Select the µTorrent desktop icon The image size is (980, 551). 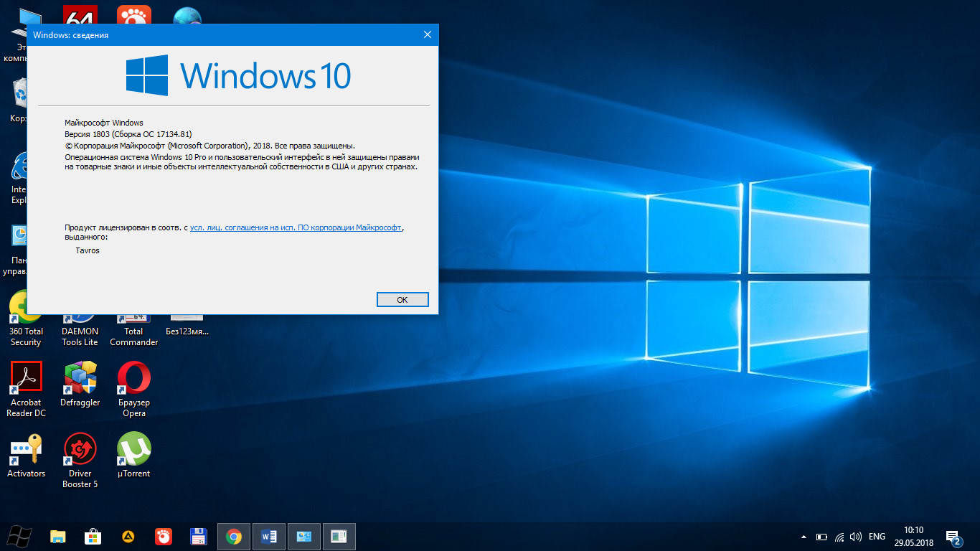click(x=134, y=456)
